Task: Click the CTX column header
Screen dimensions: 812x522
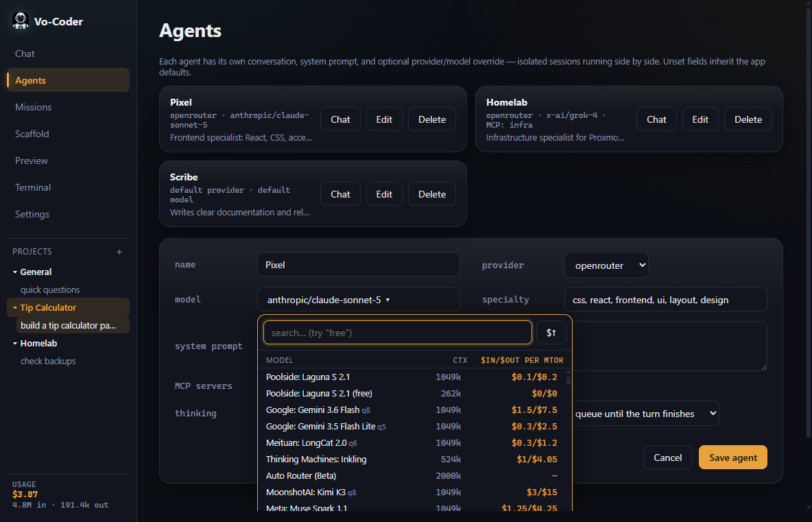Action: [460, 360]
